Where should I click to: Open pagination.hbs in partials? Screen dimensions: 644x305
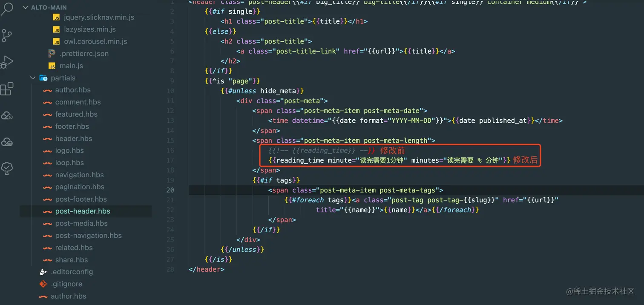(80, 187)
